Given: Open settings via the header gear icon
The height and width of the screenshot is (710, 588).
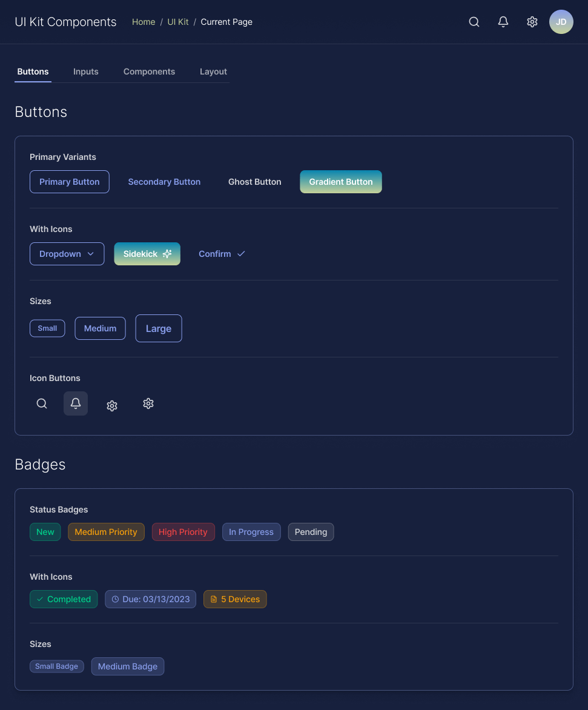Looking at the screenshot, I should point(532,21).
